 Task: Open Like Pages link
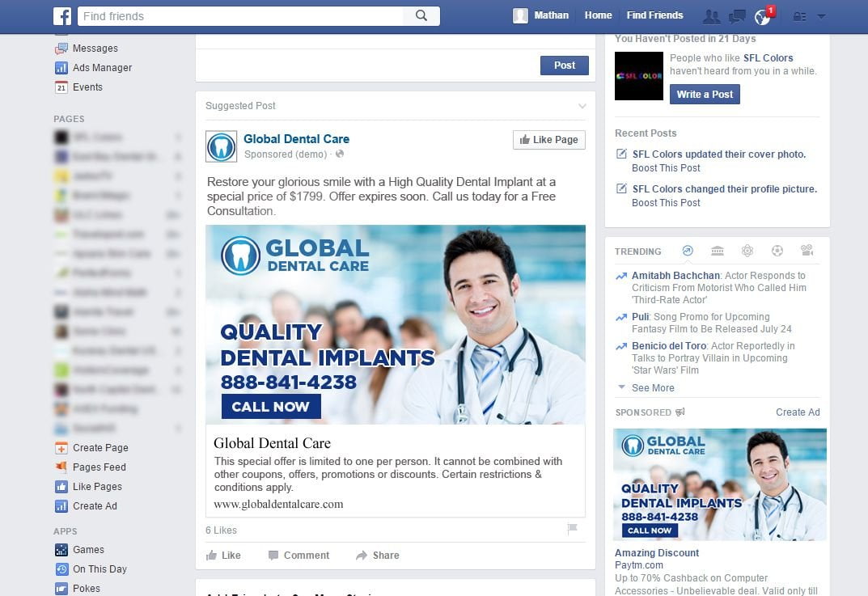(97, 487)
